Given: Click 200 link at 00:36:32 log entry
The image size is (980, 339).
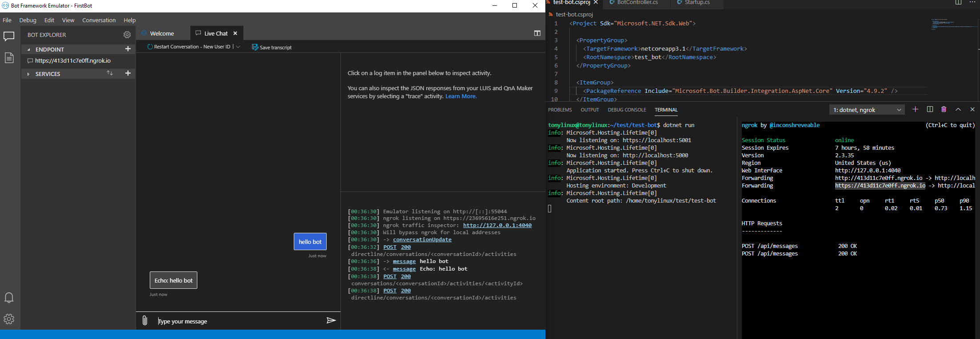Looking at the screenshot, I should (406, 247).
